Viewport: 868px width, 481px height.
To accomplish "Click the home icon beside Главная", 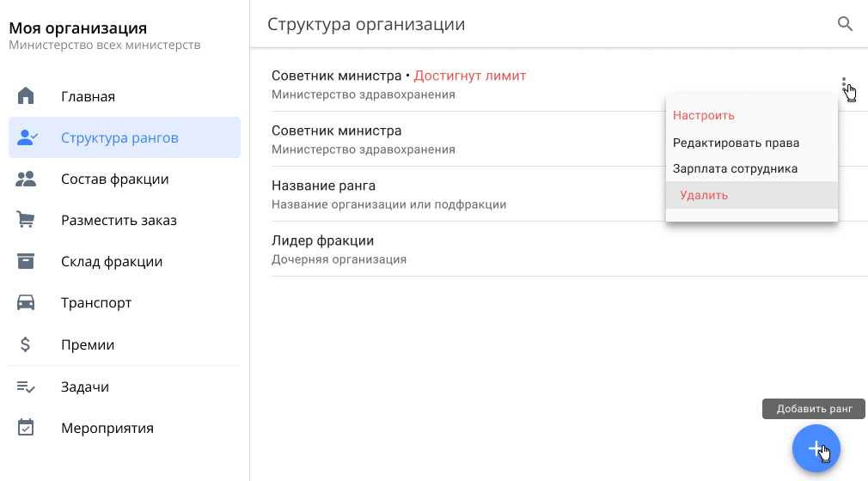I will 26,96.
